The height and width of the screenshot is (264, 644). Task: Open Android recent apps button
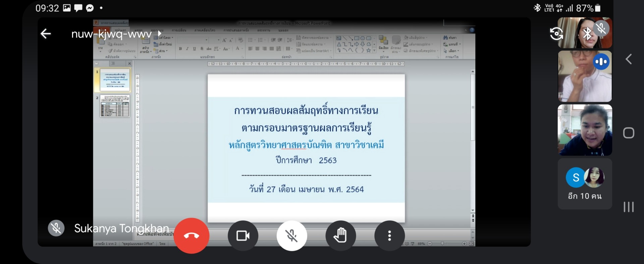pyautogui.click(x=629, y=207)
